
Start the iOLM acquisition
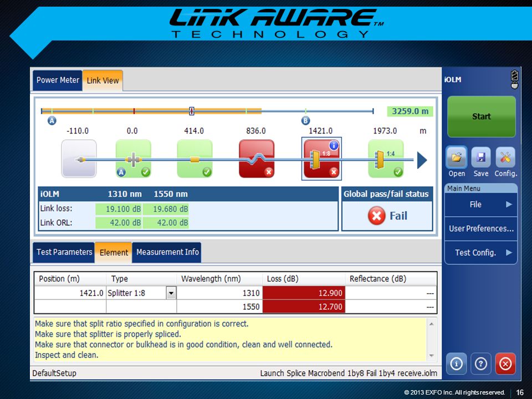click(482, 116)
